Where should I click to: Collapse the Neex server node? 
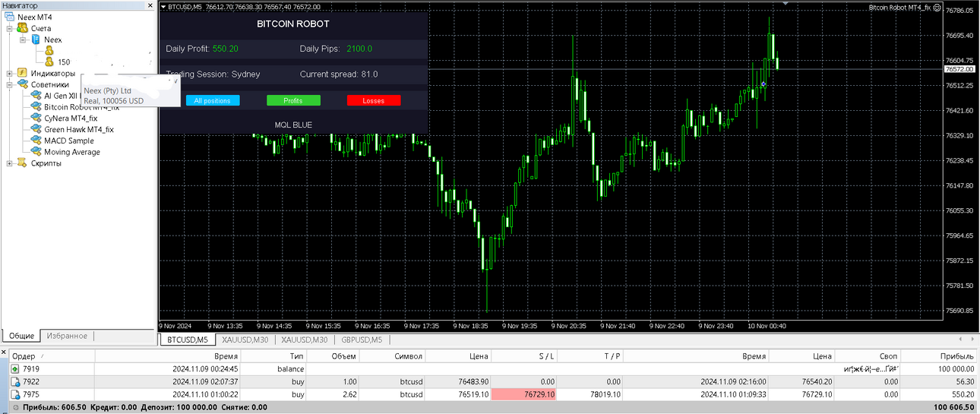point(24,40)
